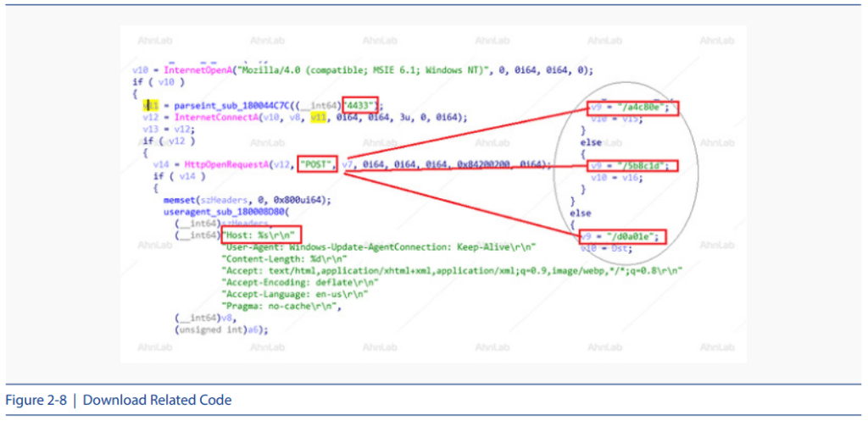Click the red-boxed "4433" port string
Image resolution: width=868 pixels, height=426 pixels.
coord(362,104)
